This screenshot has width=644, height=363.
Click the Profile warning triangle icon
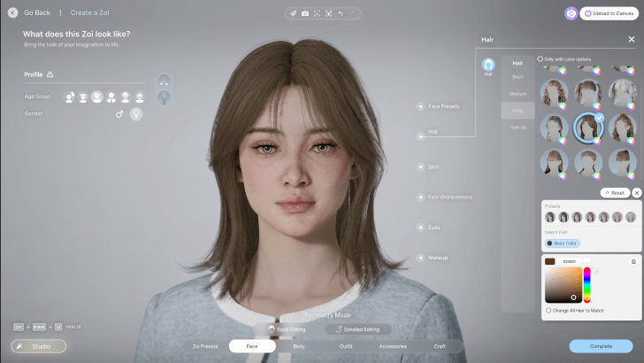click(x=50, y=74)
